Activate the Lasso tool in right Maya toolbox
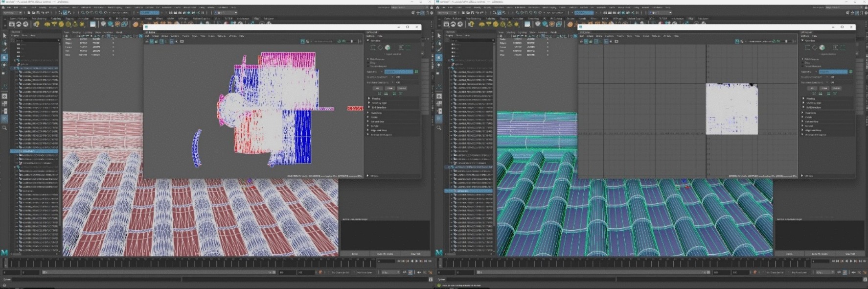Image resolution: width=868 pixels, height=289 pixels. [439, 43]
